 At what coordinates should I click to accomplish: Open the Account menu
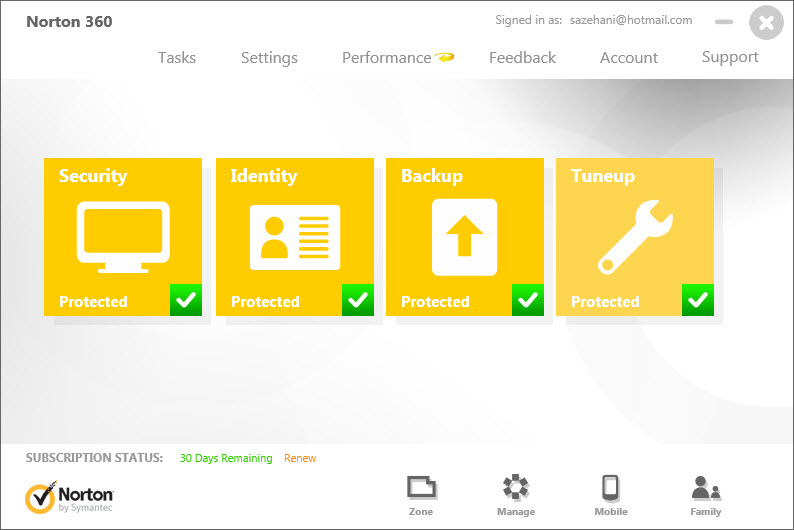pos(629,58)
